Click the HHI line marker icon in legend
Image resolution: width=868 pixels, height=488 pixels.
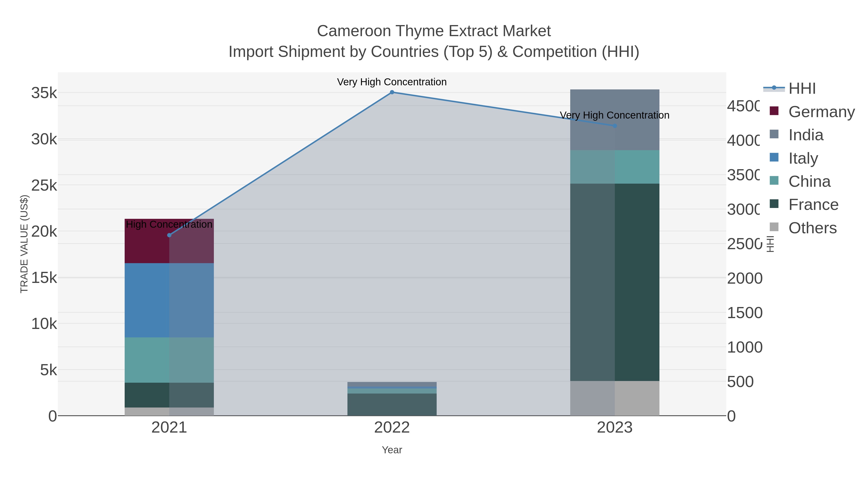774,88
